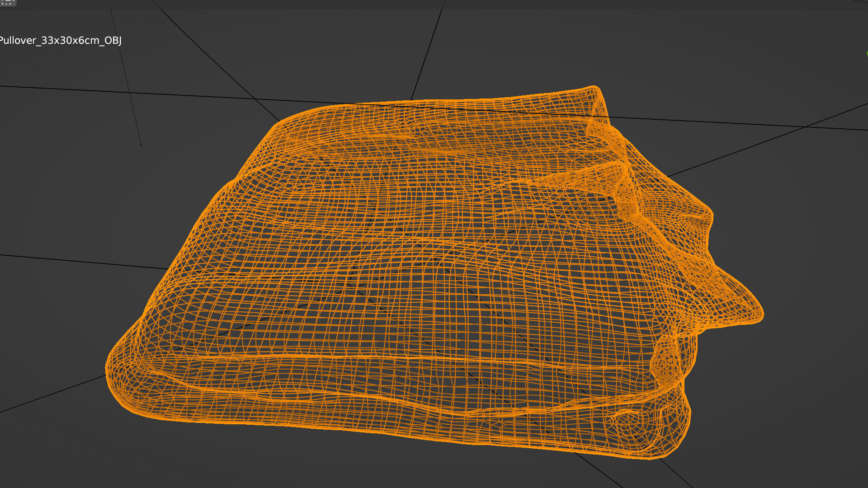Viewport: 868px width, 488px height.
Task: Click the Pullover_33x30x6cm_OBJ object name text
Action: click(x=60, y=41)
